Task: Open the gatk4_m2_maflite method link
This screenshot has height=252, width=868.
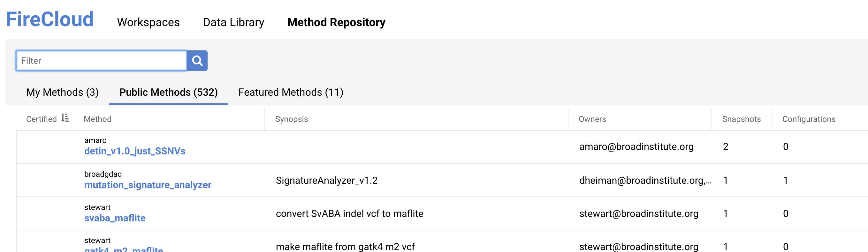Action: tap(124, 249)
